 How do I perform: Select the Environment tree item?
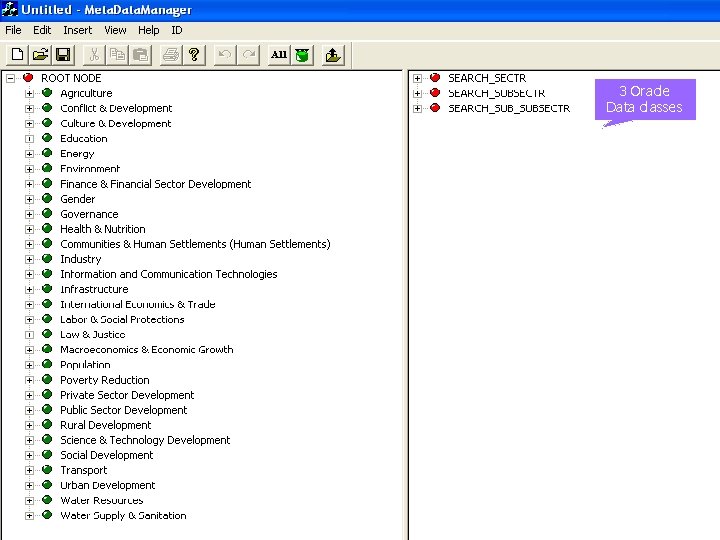(x=90, y=169)
